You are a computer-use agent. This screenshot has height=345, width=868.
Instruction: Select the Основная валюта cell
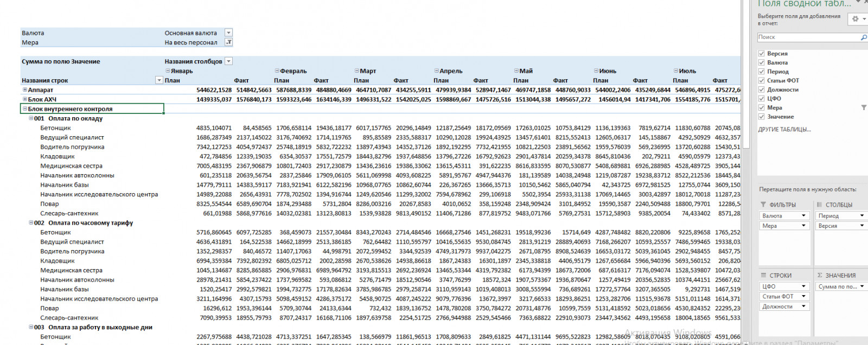point(191,33)
